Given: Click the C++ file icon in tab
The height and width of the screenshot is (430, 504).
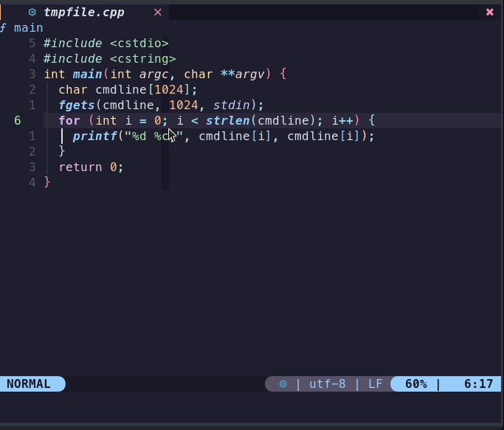Looking at the screenshot, I should tap(32, 13).
